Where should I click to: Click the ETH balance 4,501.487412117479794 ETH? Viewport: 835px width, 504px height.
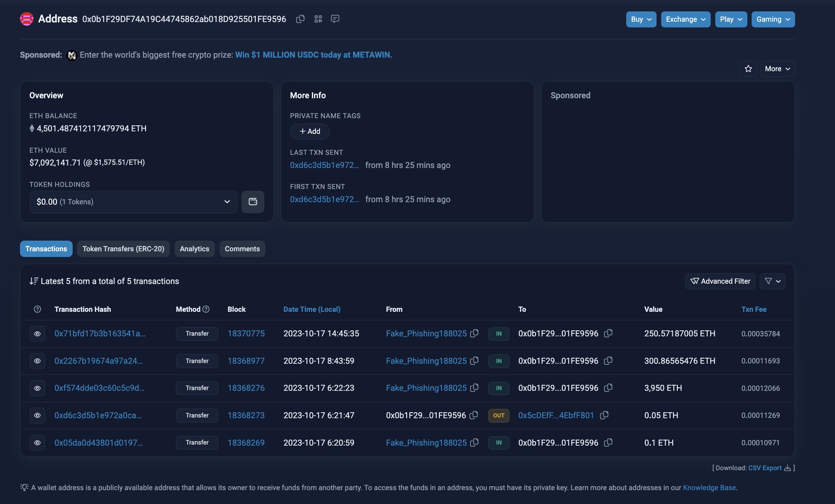tap(92, 128)
